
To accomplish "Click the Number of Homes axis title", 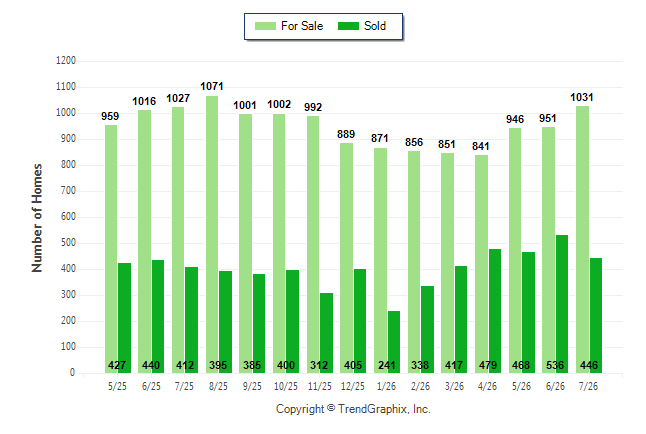I will coord(37,218).
